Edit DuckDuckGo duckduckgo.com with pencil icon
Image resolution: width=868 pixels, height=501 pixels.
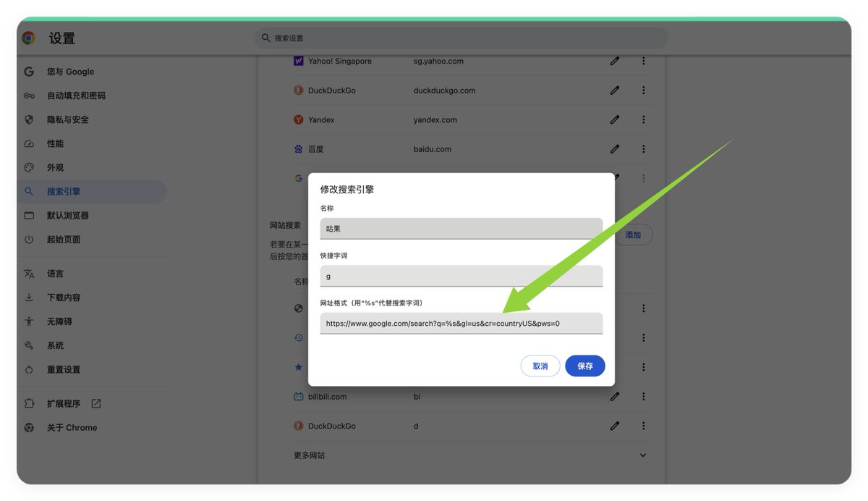[x=615, y=90]
